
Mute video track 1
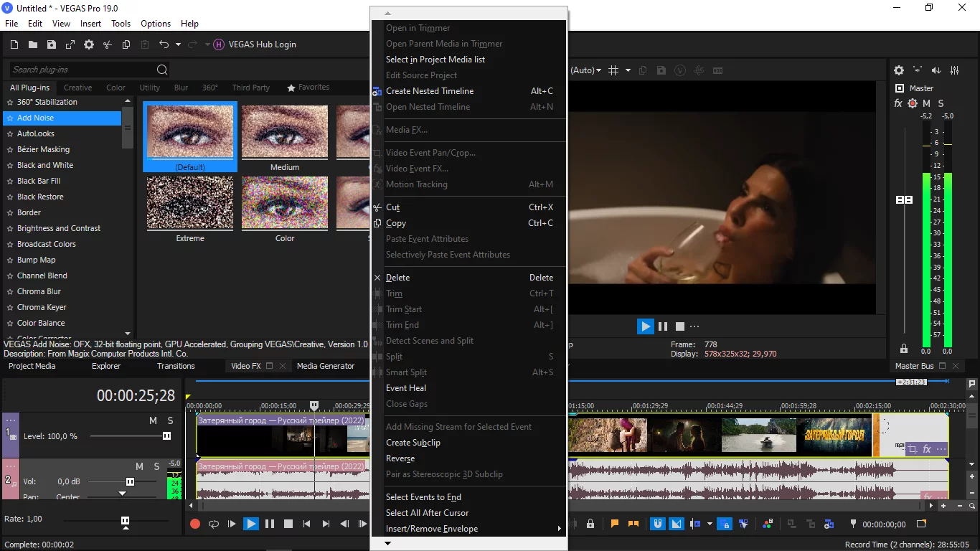[153, 420]
